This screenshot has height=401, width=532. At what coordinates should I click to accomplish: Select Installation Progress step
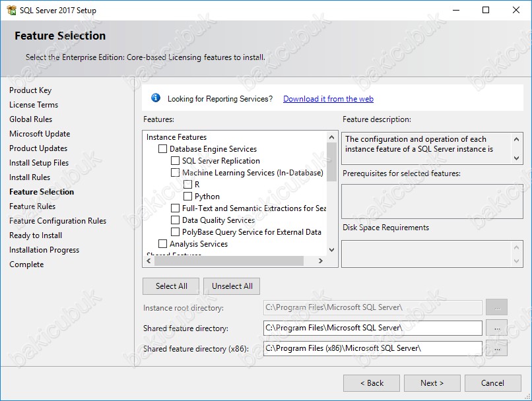coord(44,250)
